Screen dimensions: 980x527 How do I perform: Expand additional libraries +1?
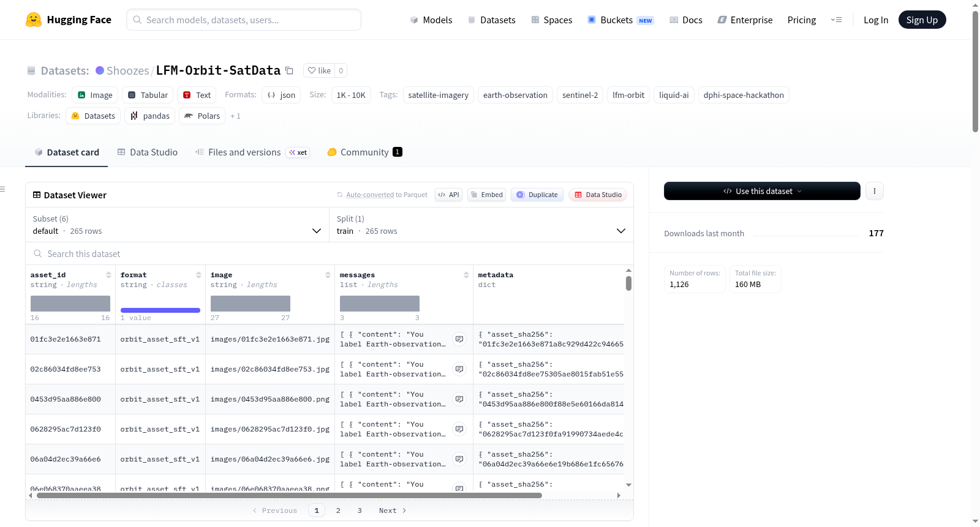click(235, 116)
